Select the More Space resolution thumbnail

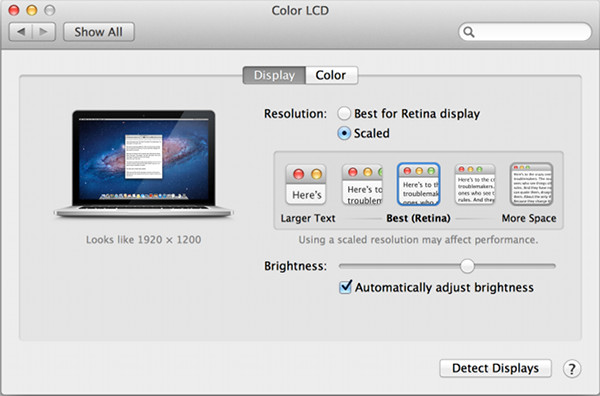(x=532, y=184)
